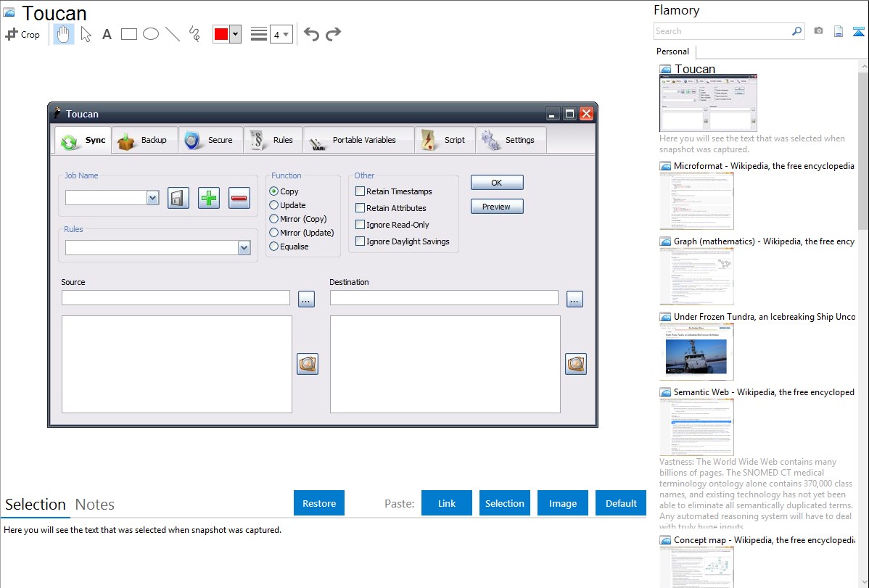Image resolution: width=869 pixels, height=588 pixels.
Task: Paste as Link button
Action: tap(447, 503)
